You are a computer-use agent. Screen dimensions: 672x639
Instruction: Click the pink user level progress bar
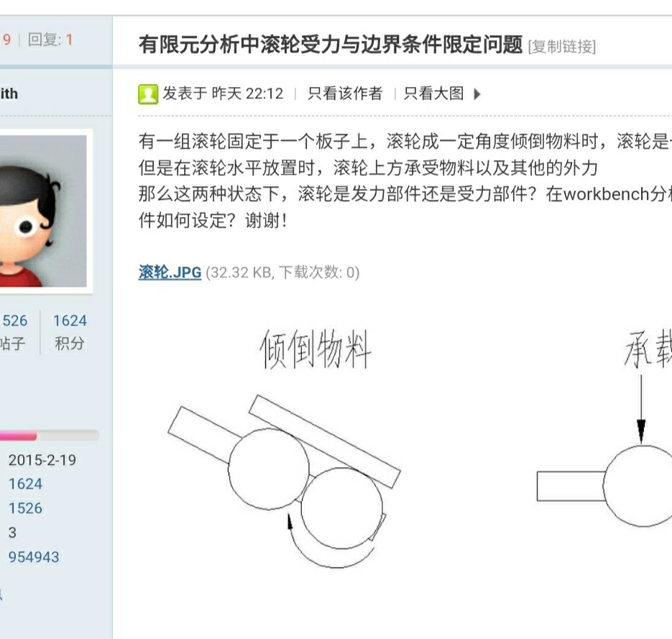(x=50, y=436)
